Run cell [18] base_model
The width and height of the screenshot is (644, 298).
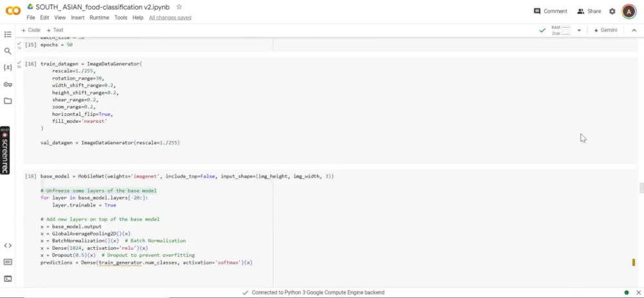click(x=30, y=176)
